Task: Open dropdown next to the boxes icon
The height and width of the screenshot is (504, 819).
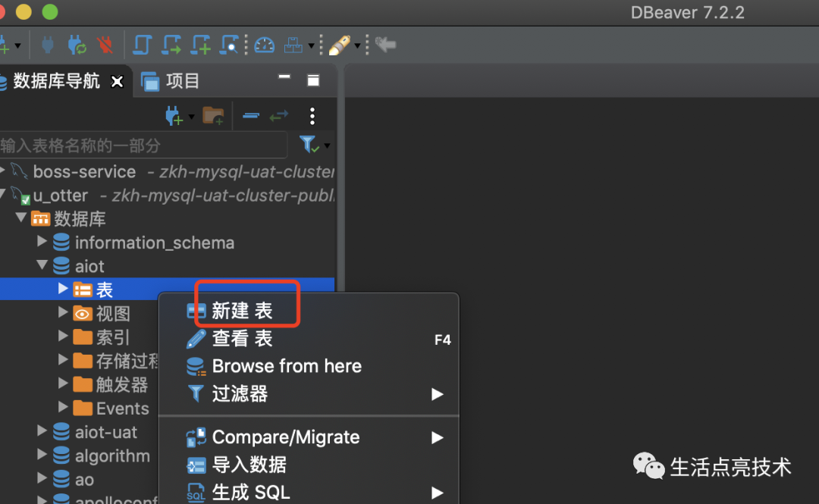Action: pyautogui.click(x=312, y=46)
